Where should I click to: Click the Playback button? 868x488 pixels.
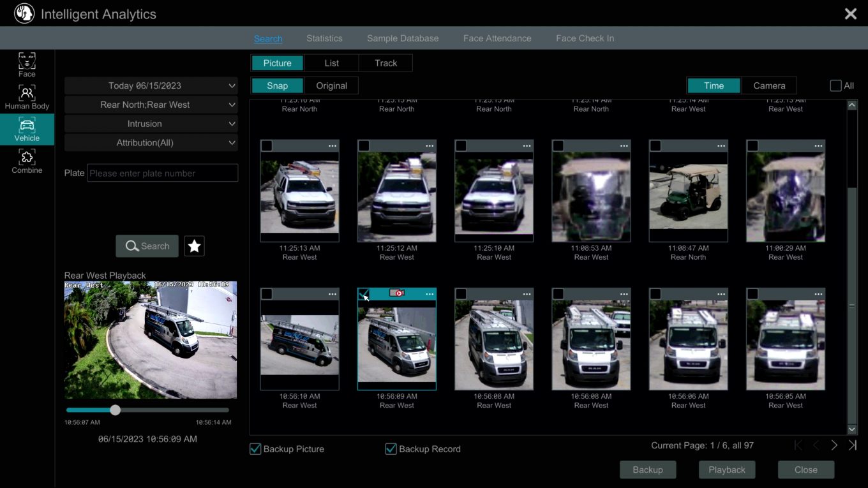726,470
